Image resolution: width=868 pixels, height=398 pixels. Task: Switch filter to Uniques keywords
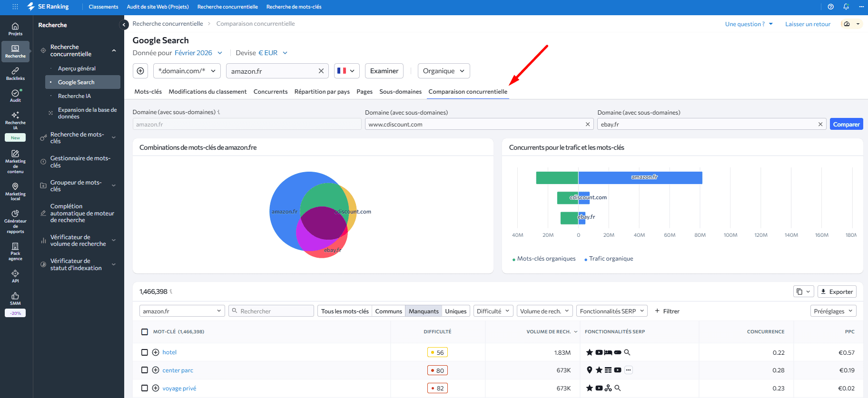click(456, 311)
